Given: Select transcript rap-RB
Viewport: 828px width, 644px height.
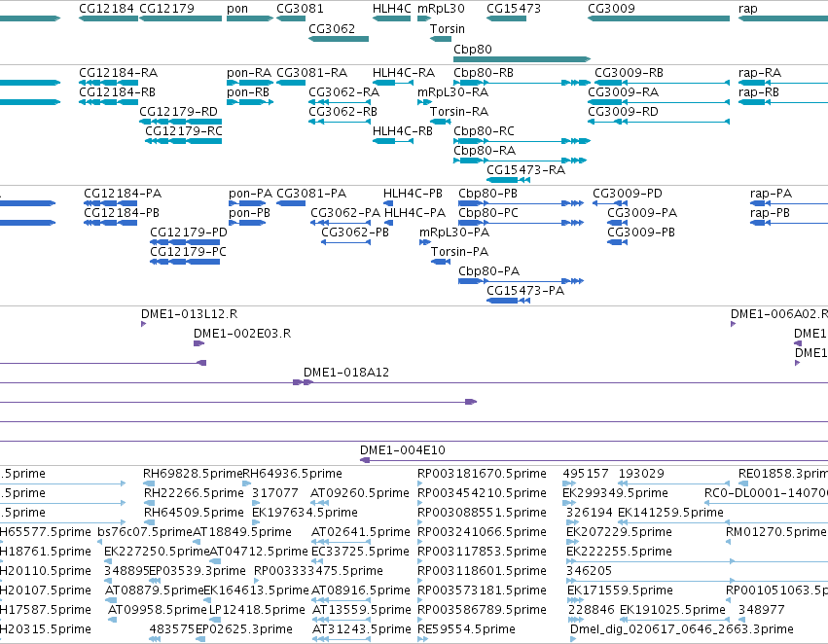Looking at the screenshot, I should coord(758,91).
